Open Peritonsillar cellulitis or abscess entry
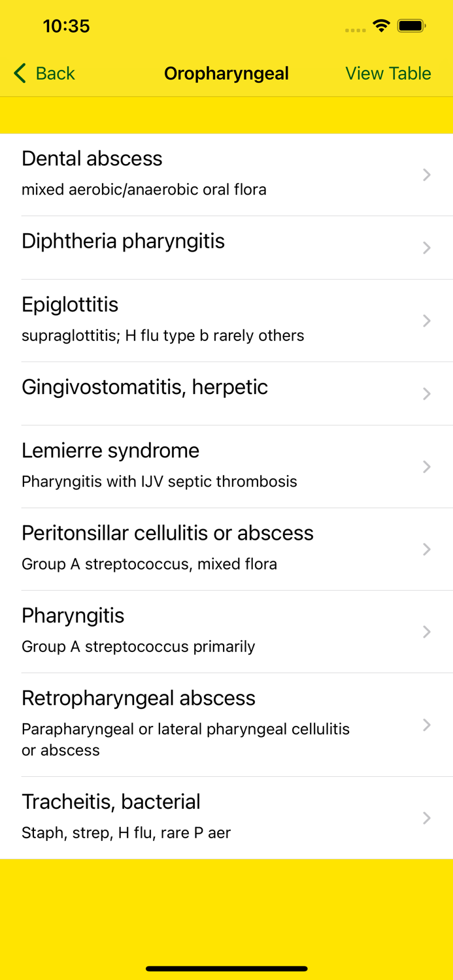The image size is (453, 980). (167, 547)
